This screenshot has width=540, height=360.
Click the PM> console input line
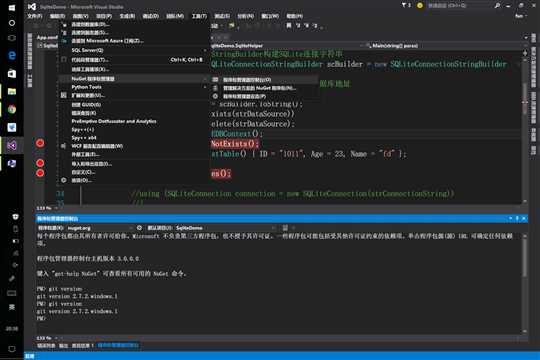(276, 318)
